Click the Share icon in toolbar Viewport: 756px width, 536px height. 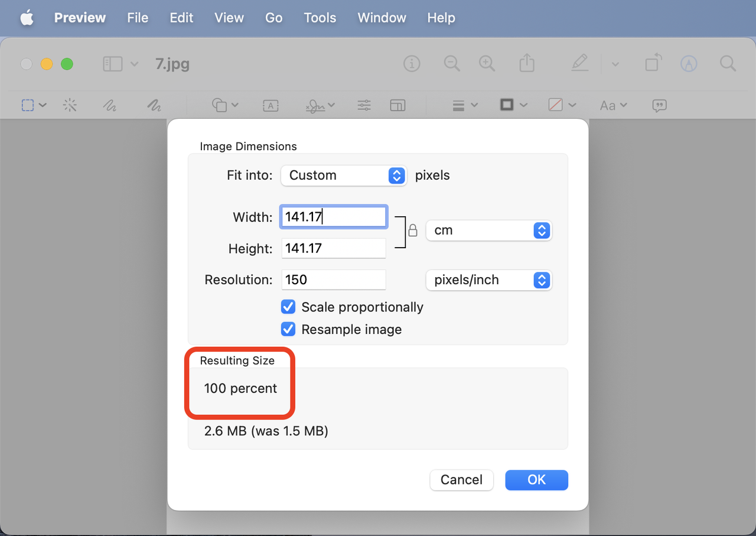[526, 63]
